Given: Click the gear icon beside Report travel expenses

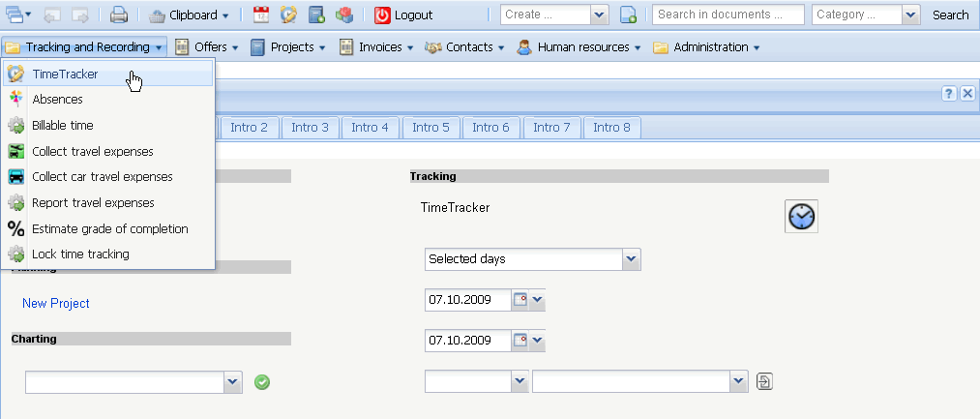Looking at the screenshot, I should [x=15, y=202].
